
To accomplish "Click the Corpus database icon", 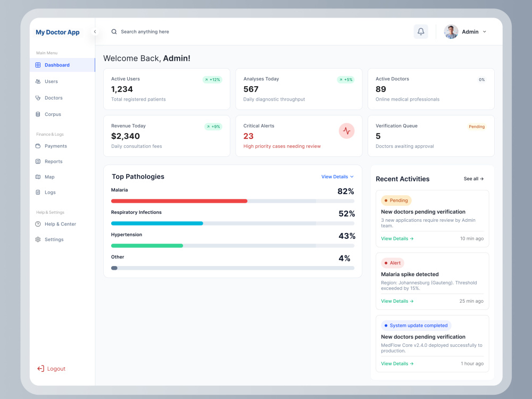I will coord(38,114).
